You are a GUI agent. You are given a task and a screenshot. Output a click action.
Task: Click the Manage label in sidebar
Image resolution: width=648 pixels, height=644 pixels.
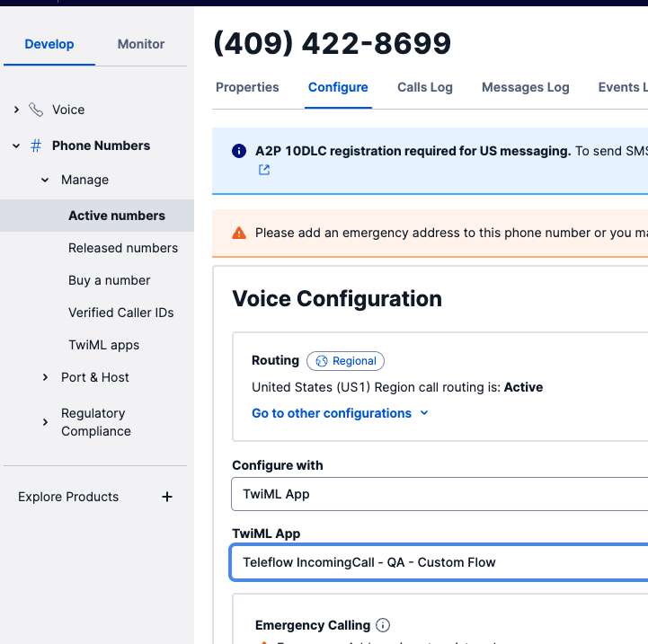(x=84, y=181)
